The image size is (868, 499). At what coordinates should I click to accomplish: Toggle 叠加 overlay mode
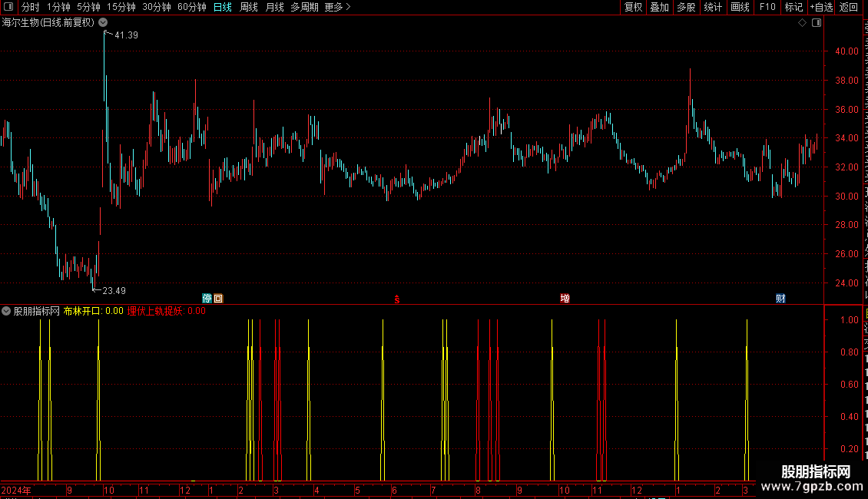click(659, 7)
